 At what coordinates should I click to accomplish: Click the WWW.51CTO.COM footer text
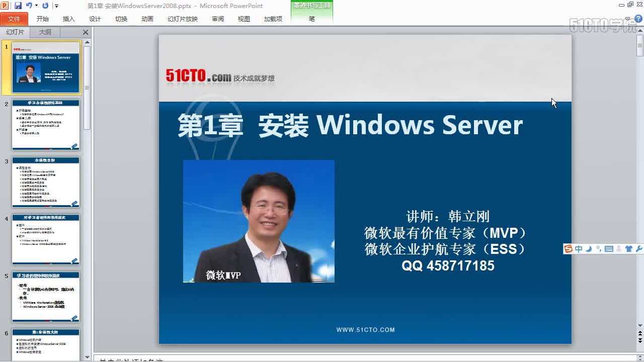pyautogui.click(x=366, y=330)
